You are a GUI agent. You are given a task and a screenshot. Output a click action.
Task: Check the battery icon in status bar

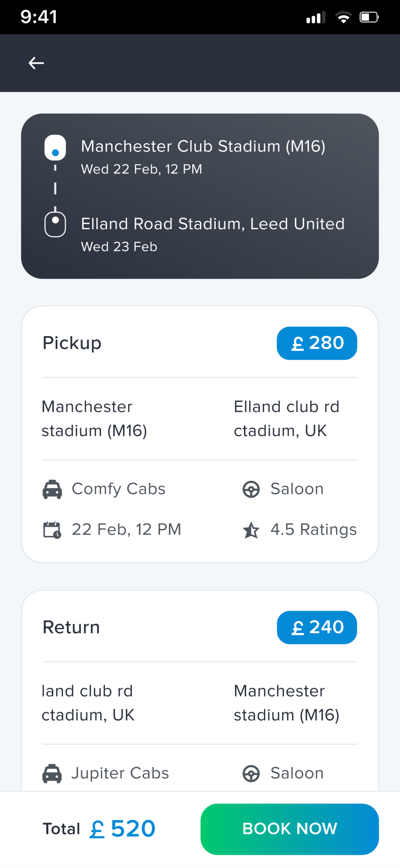[x=369, y=17]
